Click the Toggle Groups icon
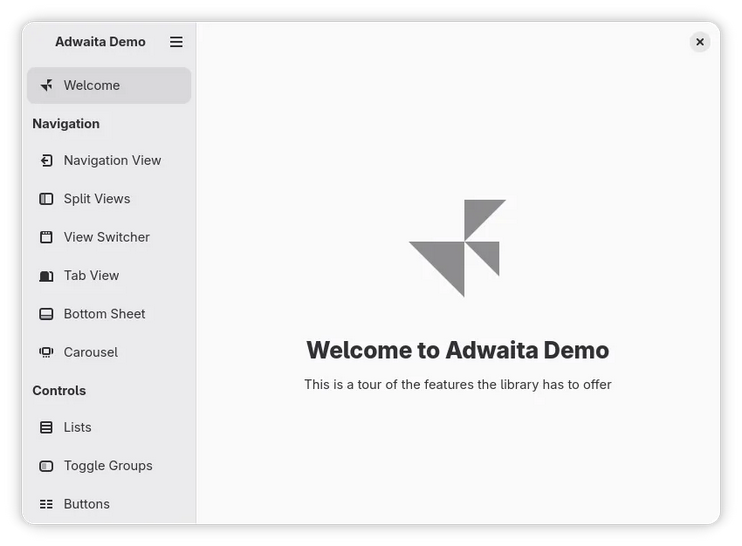Screen dimensions: 742x546 point(46,466)
